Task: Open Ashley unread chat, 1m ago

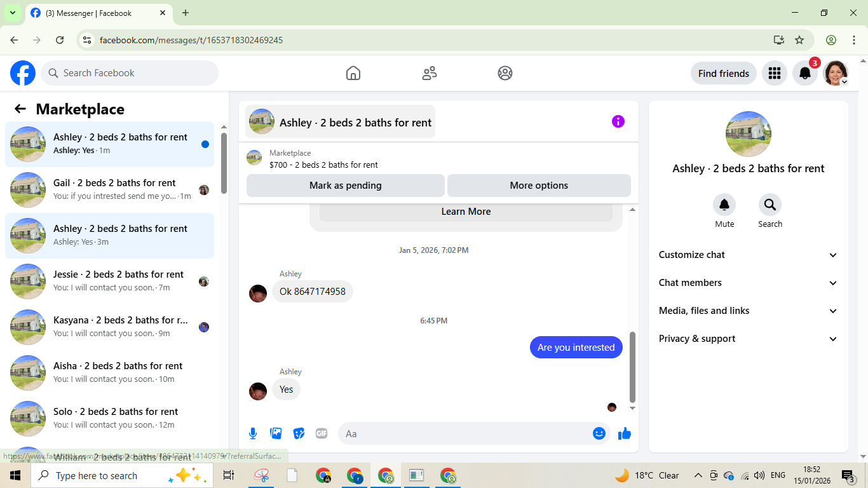Action: [109, 144]
